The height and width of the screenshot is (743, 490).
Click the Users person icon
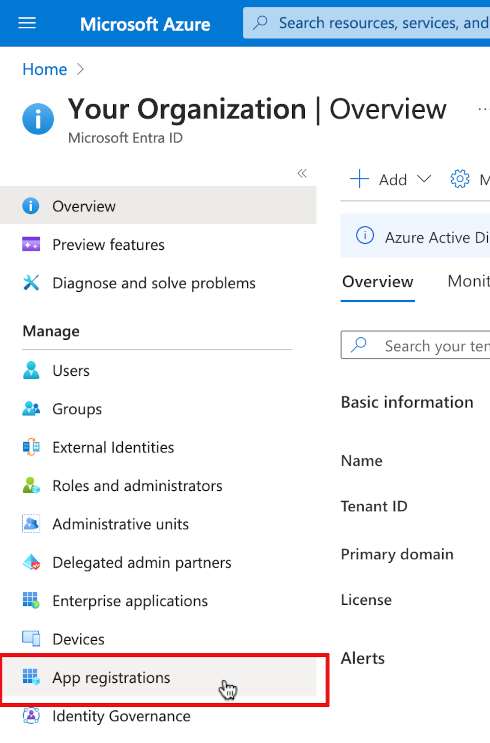[31, 370]
